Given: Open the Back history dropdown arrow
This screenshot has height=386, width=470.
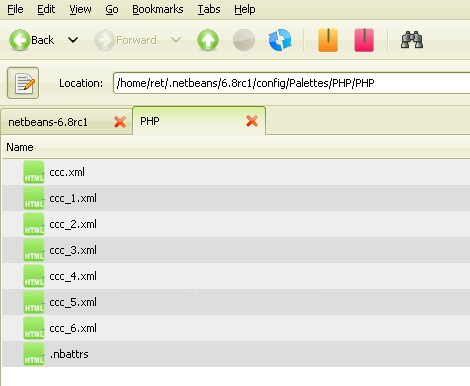Looking at the screenshot, I should pyautogui.click(x=73, y=40).
